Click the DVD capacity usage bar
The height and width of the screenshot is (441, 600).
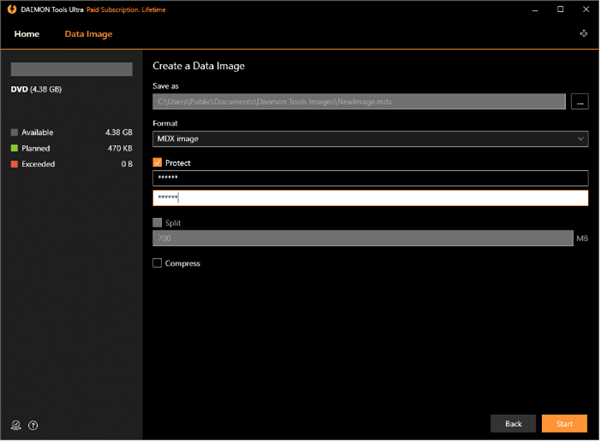tap(71, 70)
